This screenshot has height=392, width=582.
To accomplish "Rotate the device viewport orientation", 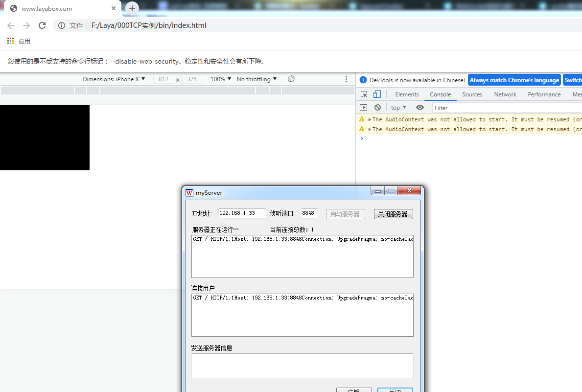I will coord(291,79).
